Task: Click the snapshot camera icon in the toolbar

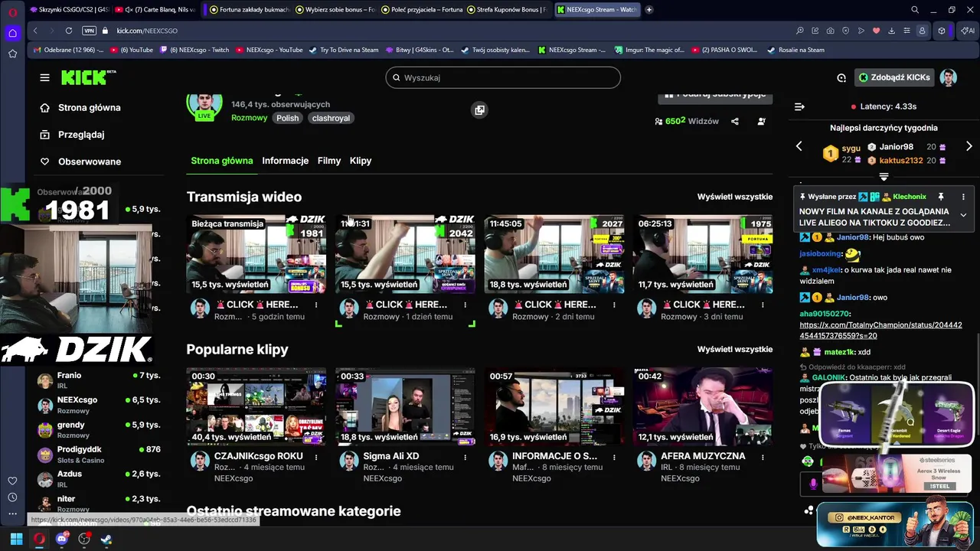Action: [831, 31]
